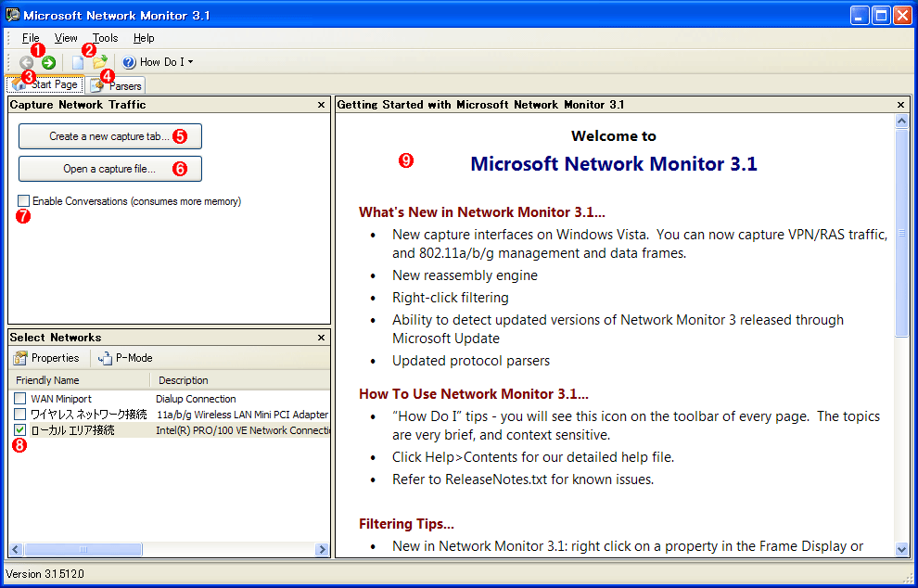Open capture file via folder icon
918x588 pixels.
coord(100,62)
